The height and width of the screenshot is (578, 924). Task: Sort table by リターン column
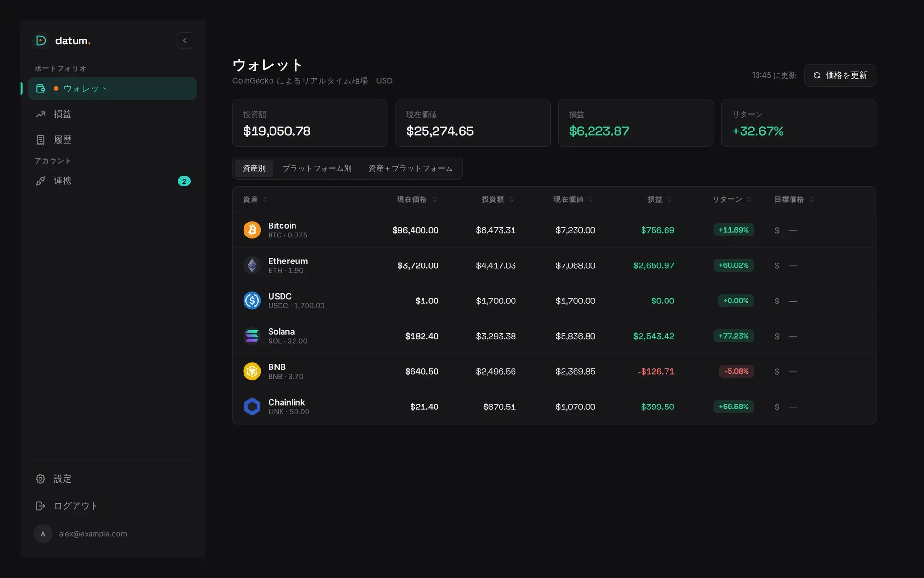tap(732, 199)
